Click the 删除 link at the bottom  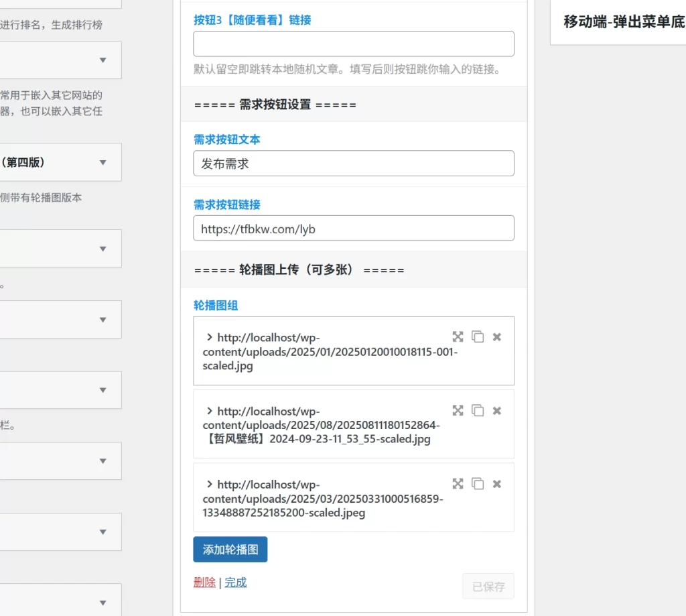click(204, 582)
